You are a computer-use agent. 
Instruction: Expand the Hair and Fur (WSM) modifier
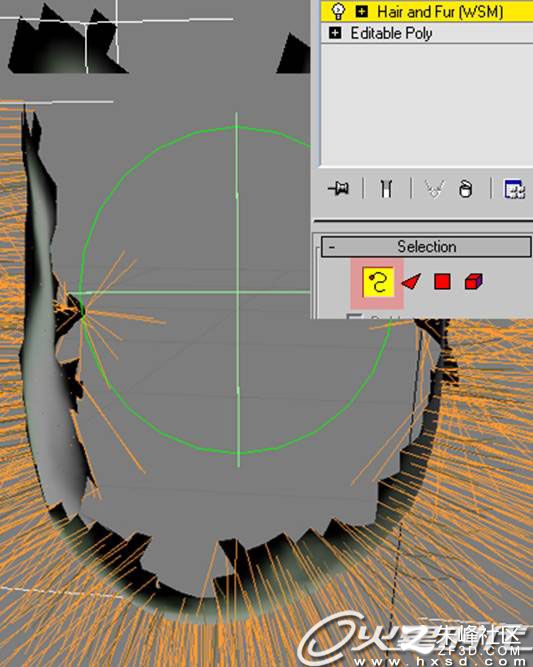point(362,11)
